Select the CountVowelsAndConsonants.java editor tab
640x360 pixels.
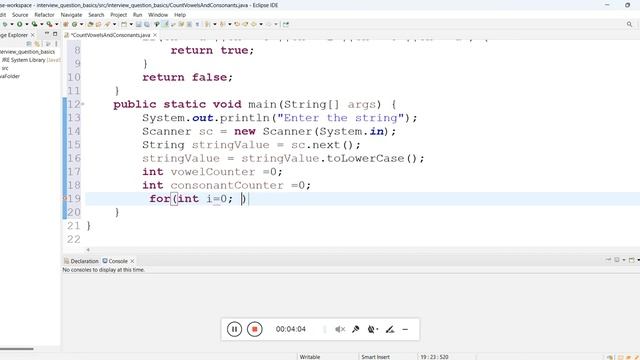click(110, 35)
